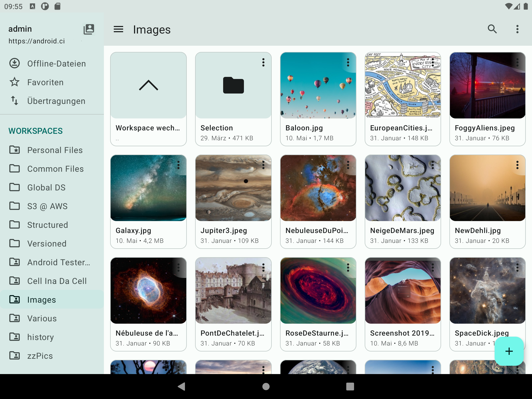Open options menu for NeigeDeMars.jpeg
The image size is (532, 399).
pos(433,165)
